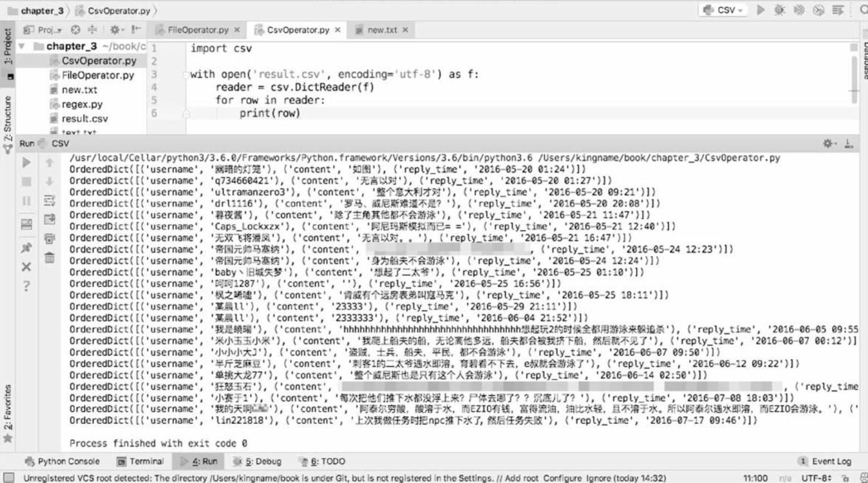The height and width of the screenshot is (483, 868).
Task: Close the FileOperator.py editor tab
Action: (237, 30)
